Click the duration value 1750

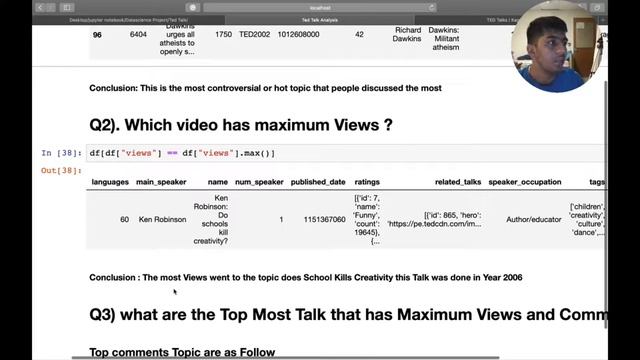coord(223,35)
